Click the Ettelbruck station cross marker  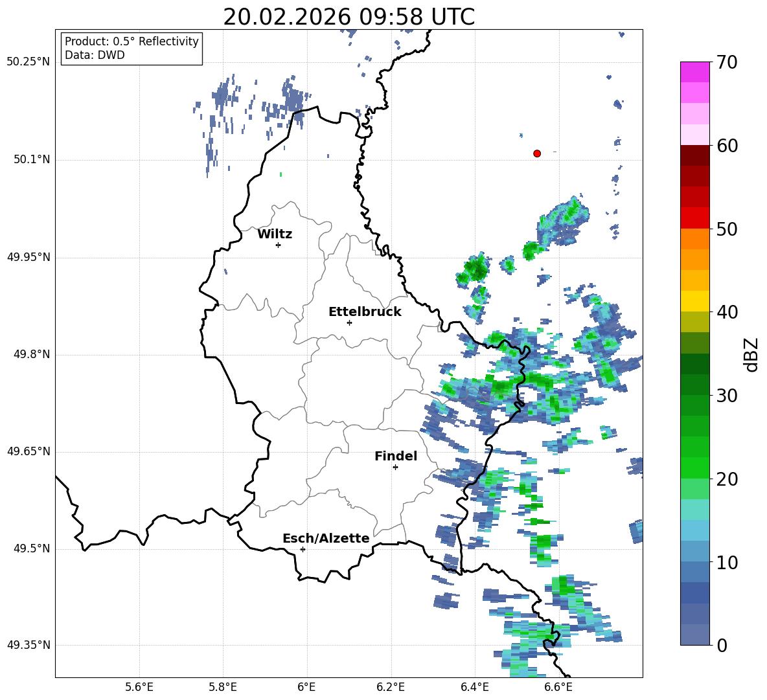(x=349, y=322)
